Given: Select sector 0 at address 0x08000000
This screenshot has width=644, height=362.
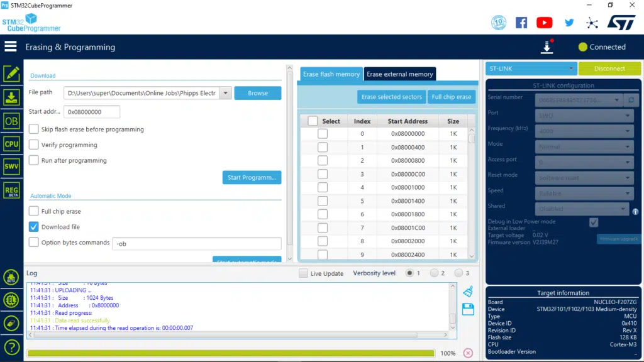Looking at the screenshot, I should pyautogui.click(x=323, y=133).
